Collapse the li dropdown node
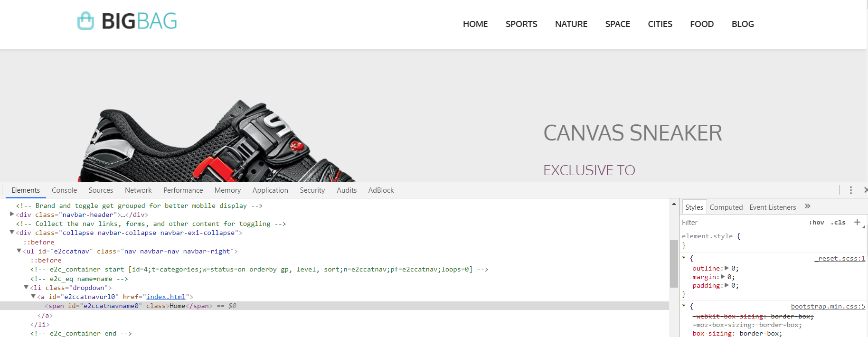The image size is (868, 337). pos(26,287)
